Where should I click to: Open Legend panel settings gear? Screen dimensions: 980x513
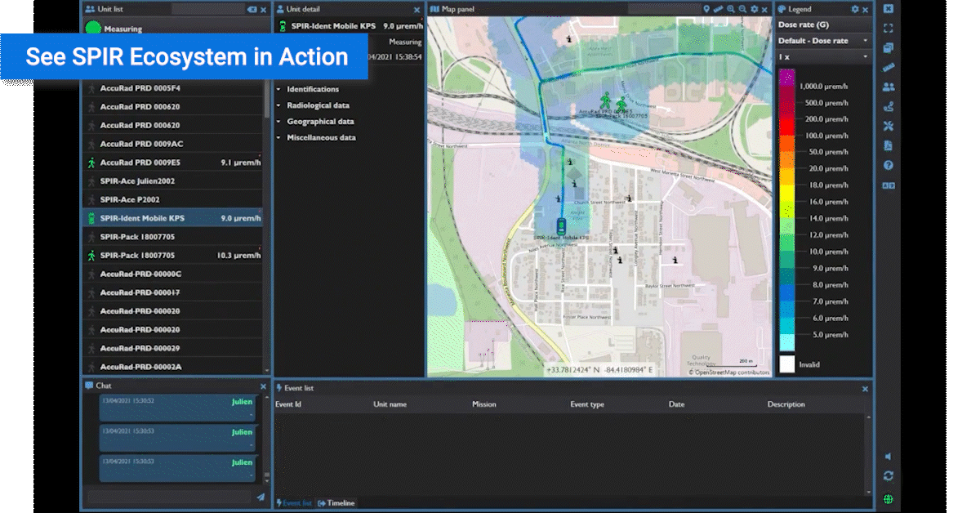(854, 9)
